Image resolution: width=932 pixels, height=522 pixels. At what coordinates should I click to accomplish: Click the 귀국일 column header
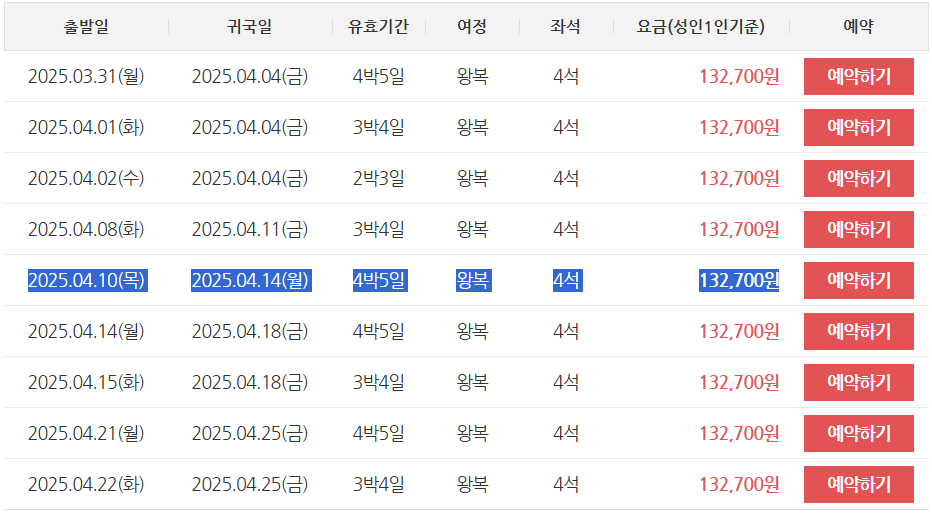[250, 26]
